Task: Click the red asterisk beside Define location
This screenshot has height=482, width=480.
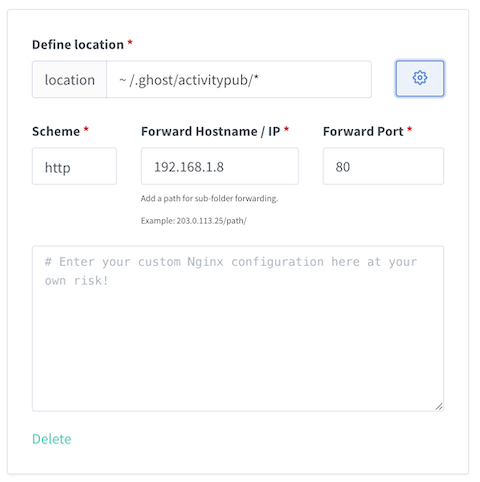Action: pos(130,42)
